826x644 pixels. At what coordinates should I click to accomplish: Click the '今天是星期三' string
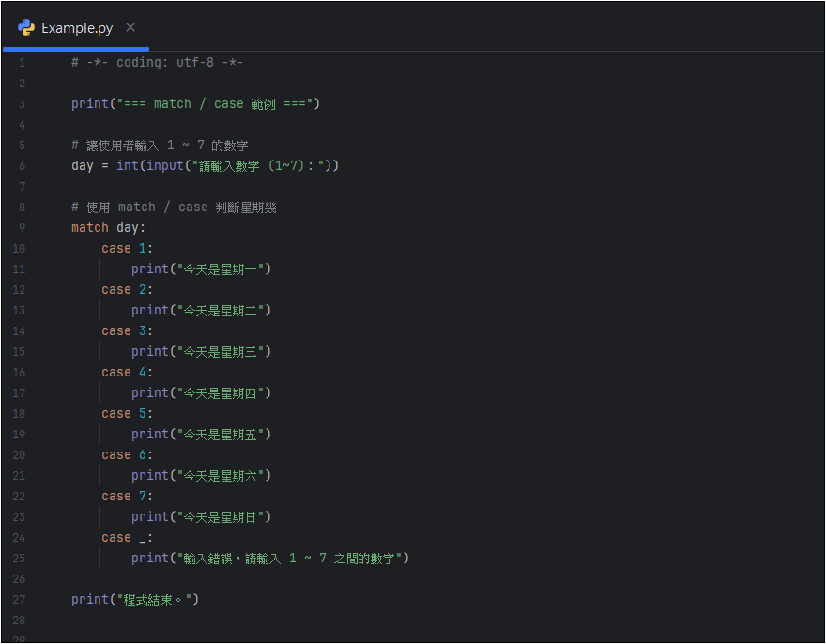(223, 351)
